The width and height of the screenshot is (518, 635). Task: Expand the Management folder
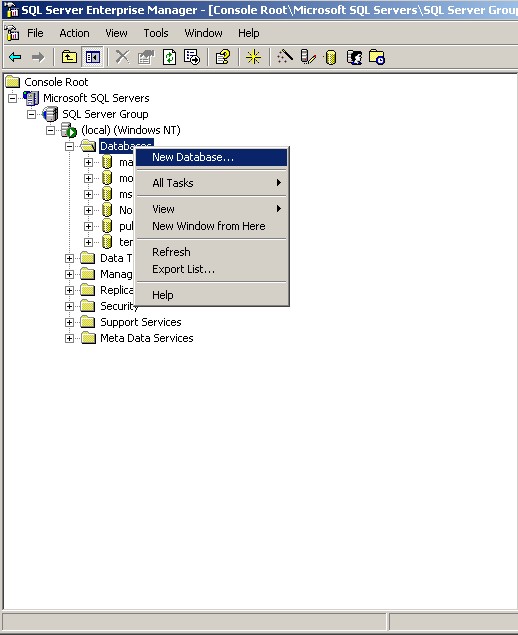tap(70, 274)
